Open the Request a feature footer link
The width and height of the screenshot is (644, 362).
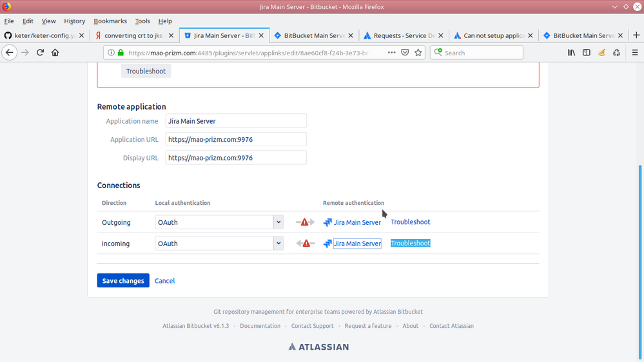coord(368,326)
